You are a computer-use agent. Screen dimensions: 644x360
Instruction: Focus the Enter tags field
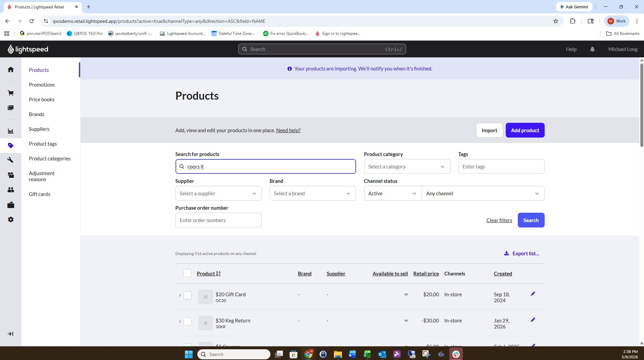[x=501, y=166]
